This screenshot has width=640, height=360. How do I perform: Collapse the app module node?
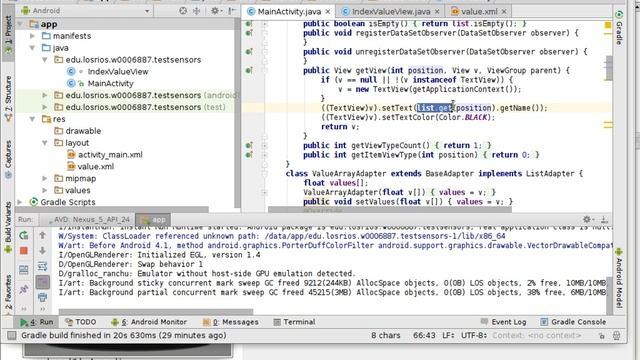click(20, 24)
